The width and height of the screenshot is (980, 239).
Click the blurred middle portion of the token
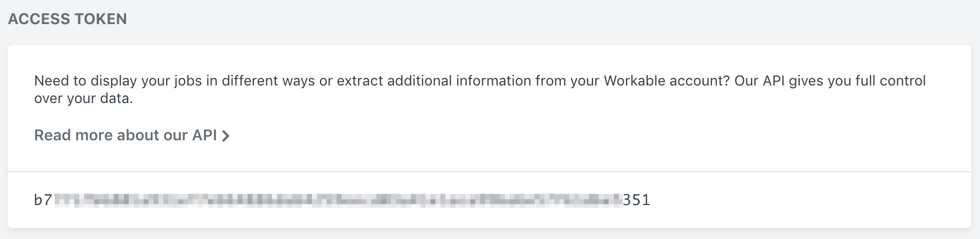point(338,200)
